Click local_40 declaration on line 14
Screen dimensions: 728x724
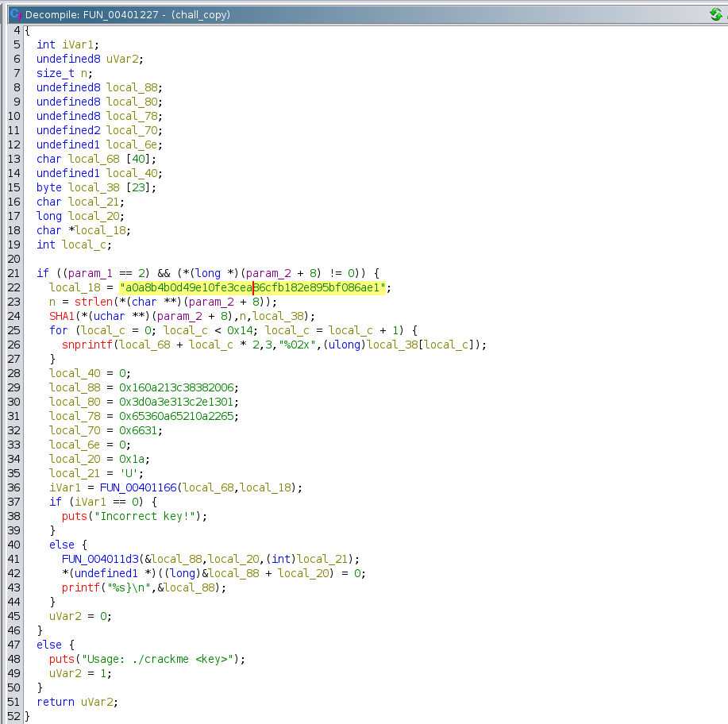click(x=132, y=173)
